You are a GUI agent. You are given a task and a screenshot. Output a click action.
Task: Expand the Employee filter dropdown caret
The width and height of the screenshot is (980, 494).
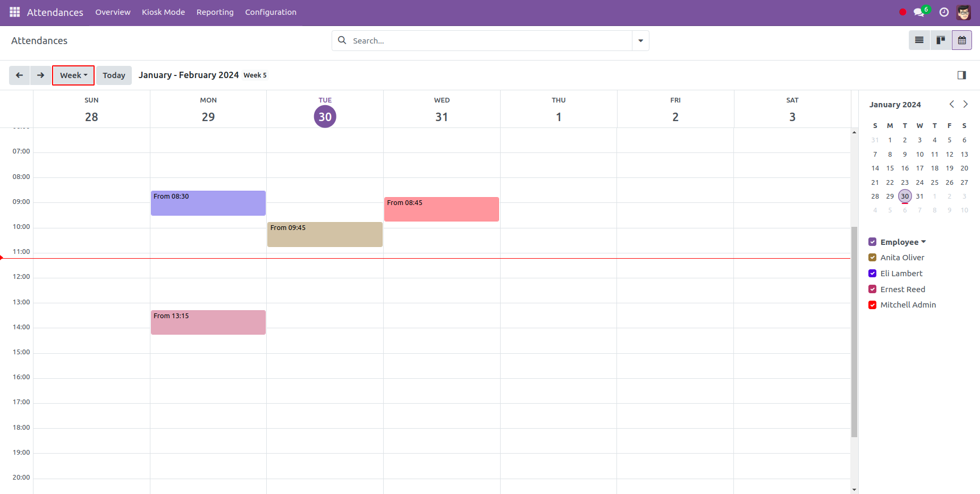(924, 242)
